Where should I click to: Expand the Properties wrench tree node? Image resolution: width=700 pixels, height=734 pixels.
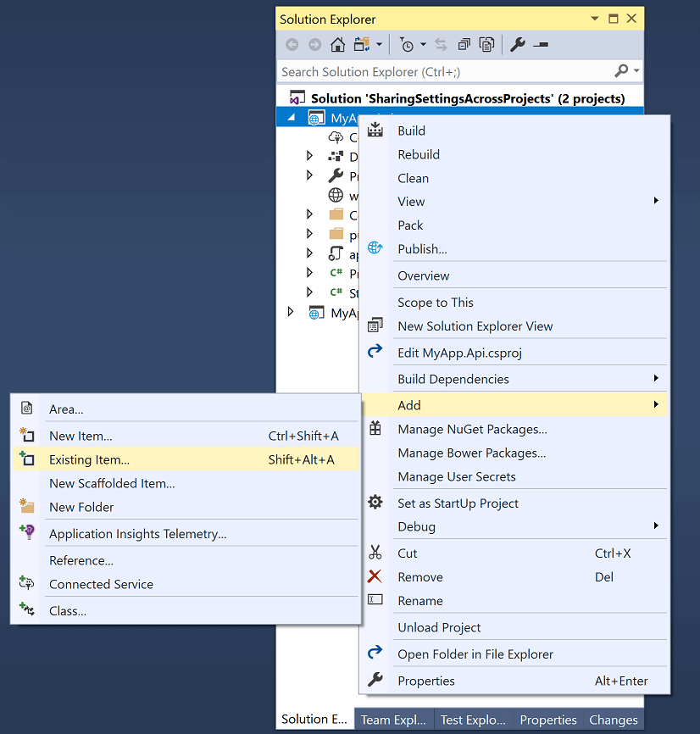pyautogui.click(x=309, y=175)
